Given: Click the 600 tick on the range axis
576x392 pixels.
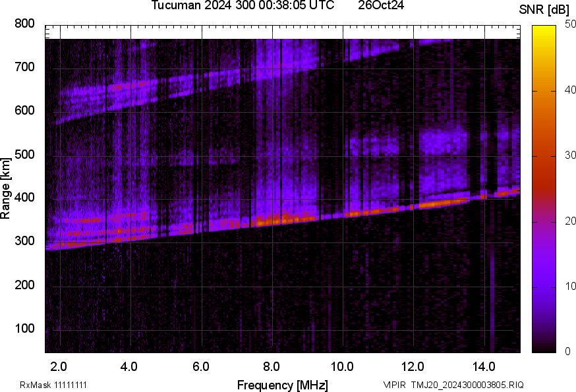Looking at the screenshot, I should click(24, 111).
